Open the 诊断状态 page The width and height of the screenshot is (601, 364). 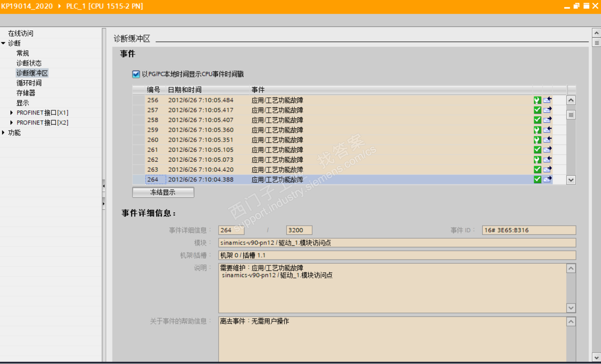click(29, 63)
